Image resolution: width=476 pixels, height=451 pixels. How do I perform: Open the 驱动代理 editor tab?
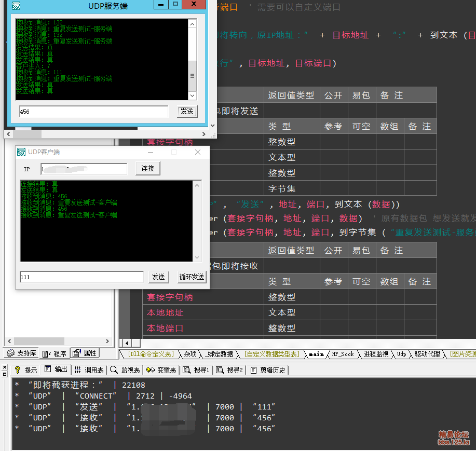(427, 354)
